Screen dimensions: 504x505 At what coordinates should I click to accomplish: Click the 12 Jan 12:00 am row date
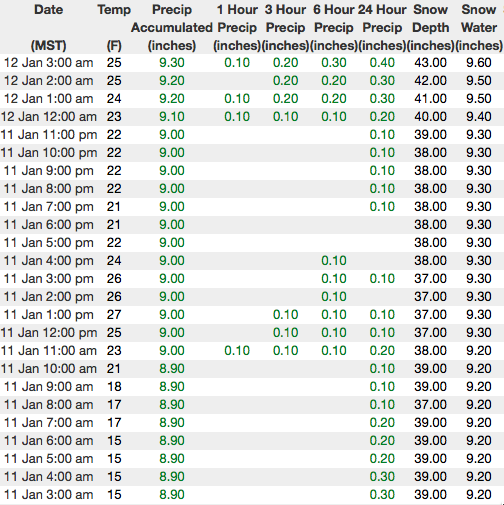tap(48, 117)
